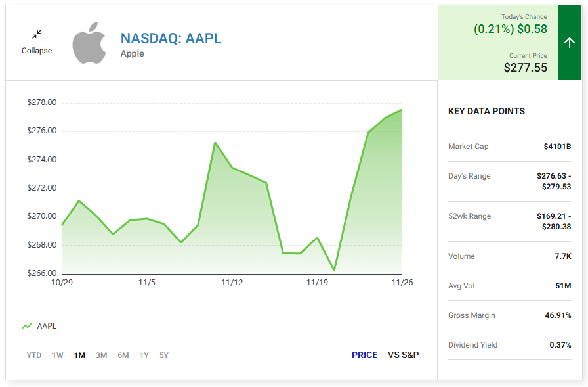Click the $268.00 y-axis label
The height and width of the screenshot is (387, 588).
pos(42,244)
